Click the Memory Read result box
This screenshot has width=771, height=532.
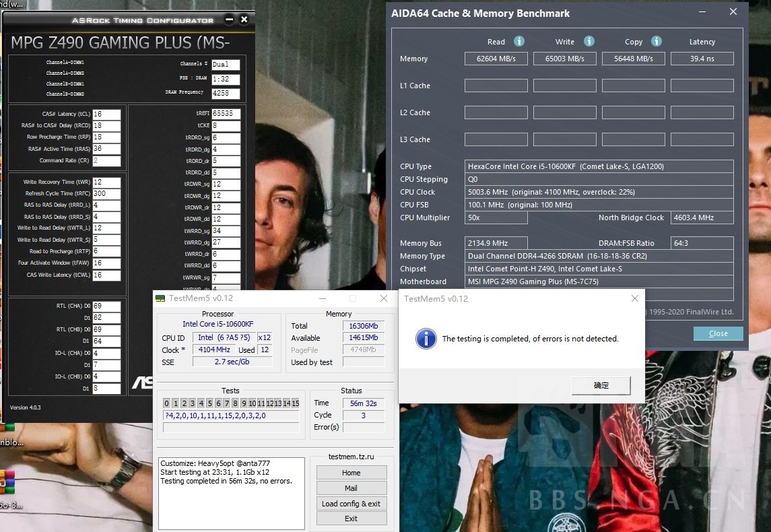(x=496, y=59)
